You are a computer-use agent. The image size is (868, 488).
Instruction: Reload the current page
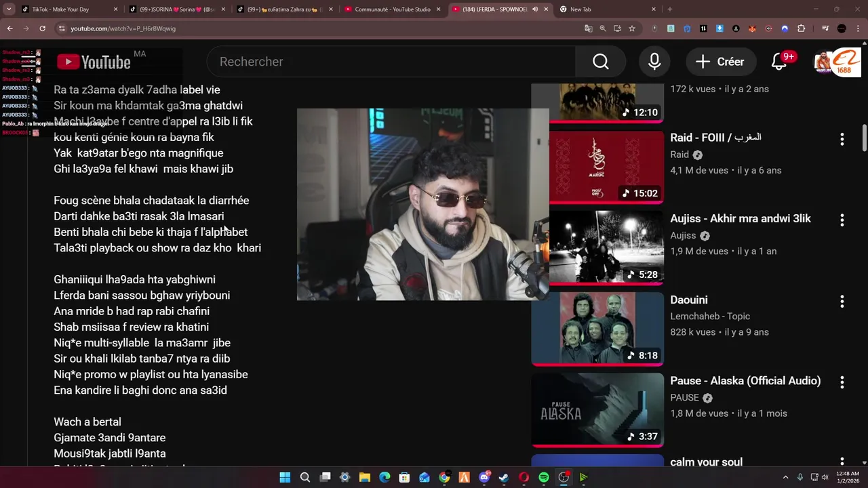pyautogui.click(x=43, y=28)
